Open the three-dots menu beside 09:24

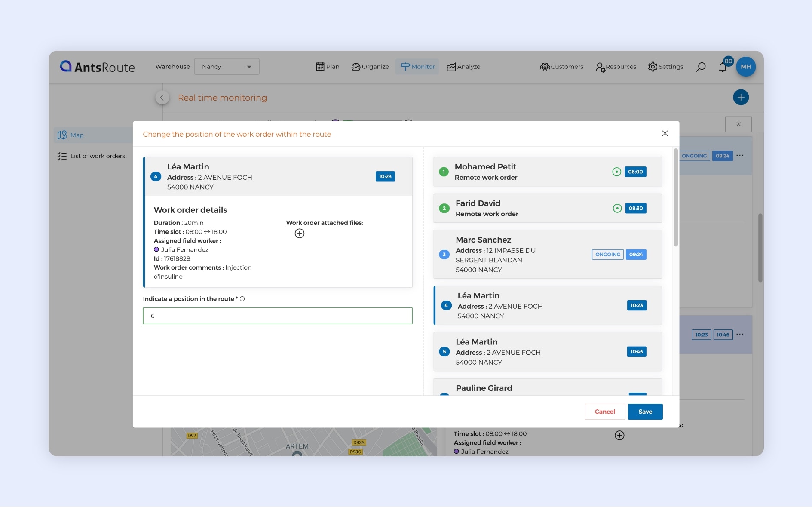[740, 155]
